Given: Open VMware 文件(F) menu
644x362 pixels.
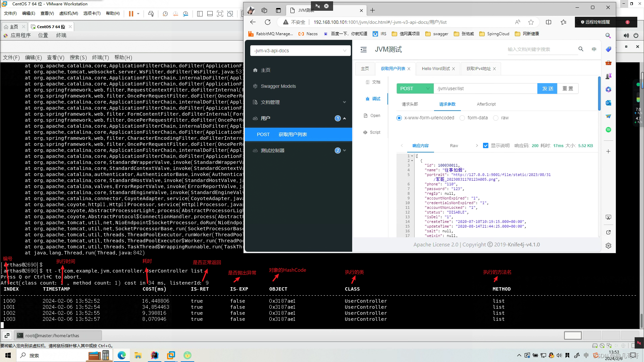Looking at the screenshot, I should pos(10,13).
